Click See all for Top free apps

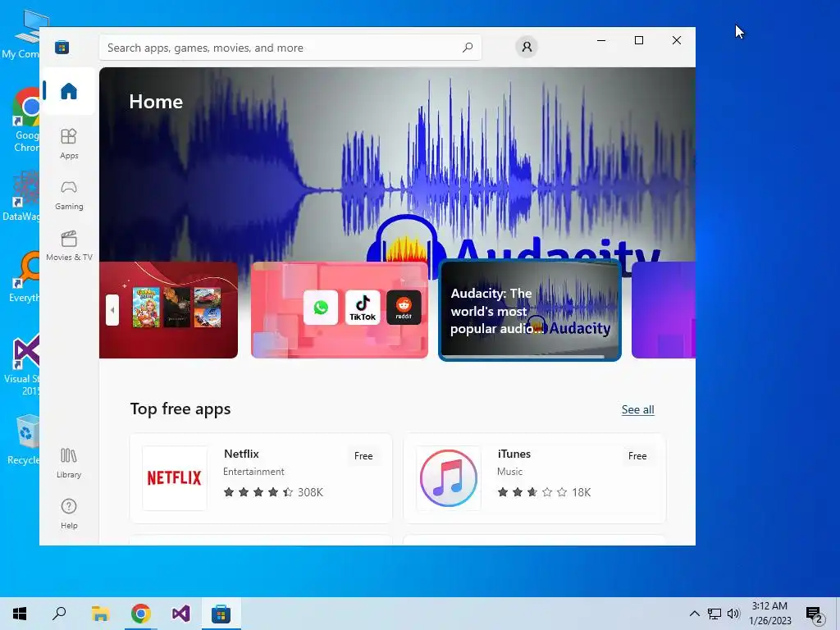tap(637, 410)
